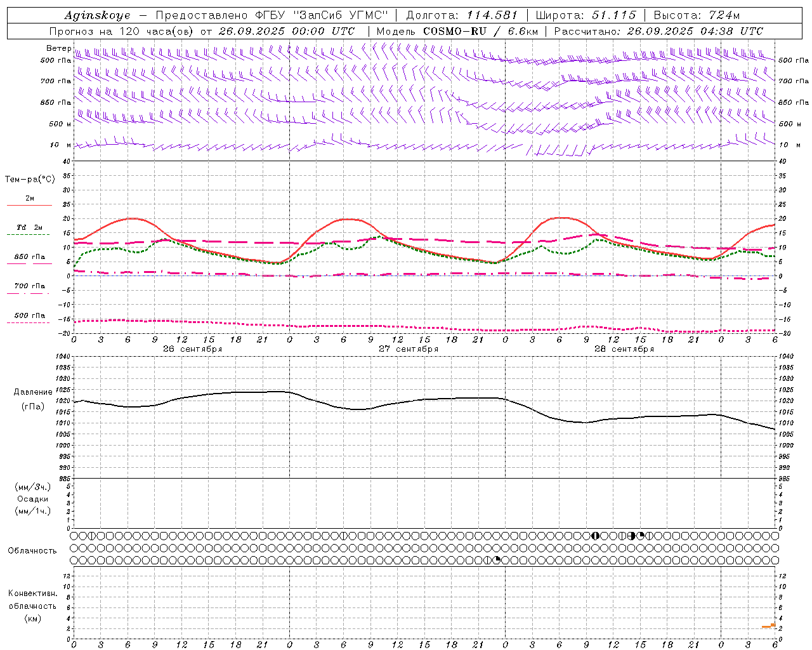Click the orange convective cloud bar
This screenshot has width=812, height=650.
click(769, 626)
